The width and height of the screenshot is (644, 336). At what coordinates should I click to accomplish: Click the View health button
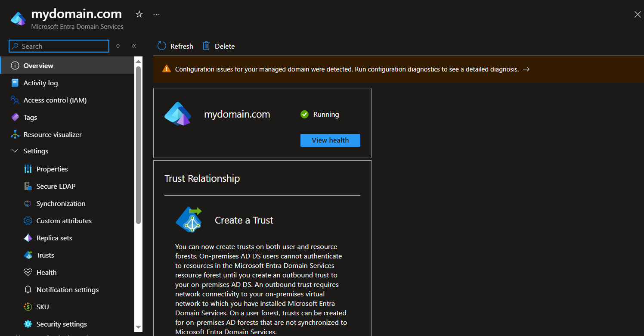coord(330,140)
